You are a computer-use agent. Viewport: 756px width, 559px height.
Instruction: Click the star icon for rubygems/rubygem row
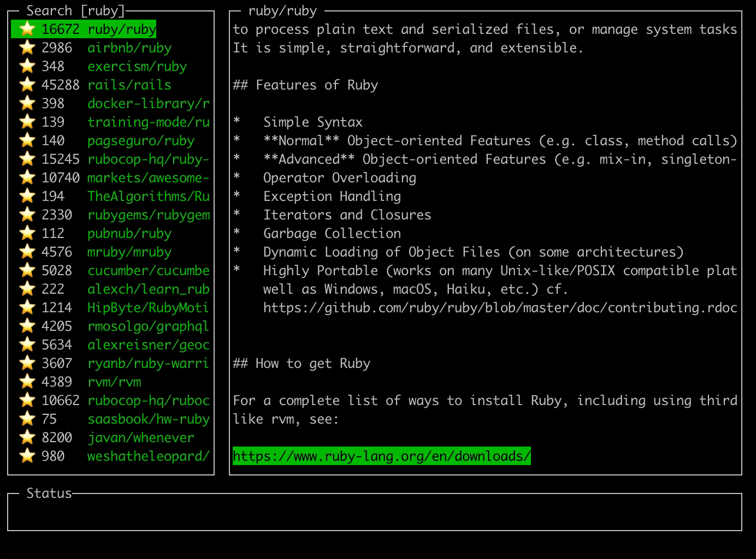point(27,215)
